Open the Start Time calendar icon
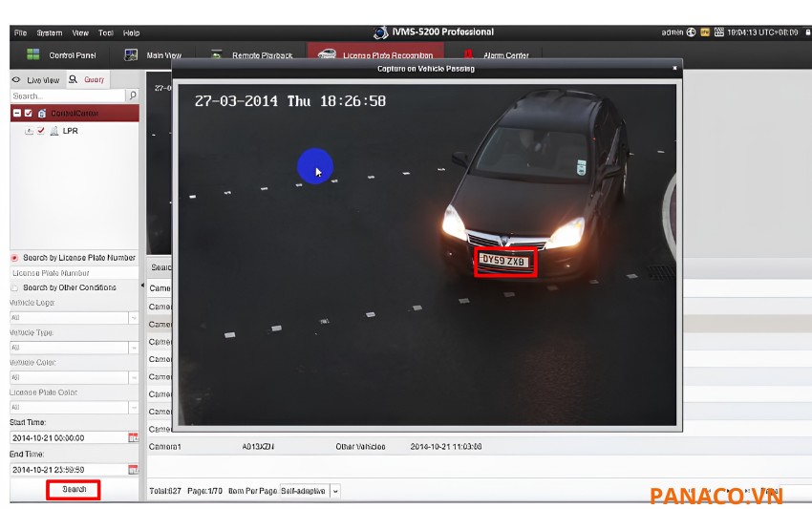The width and height of the screenshot is (812, 509). (x=133, y=438)
